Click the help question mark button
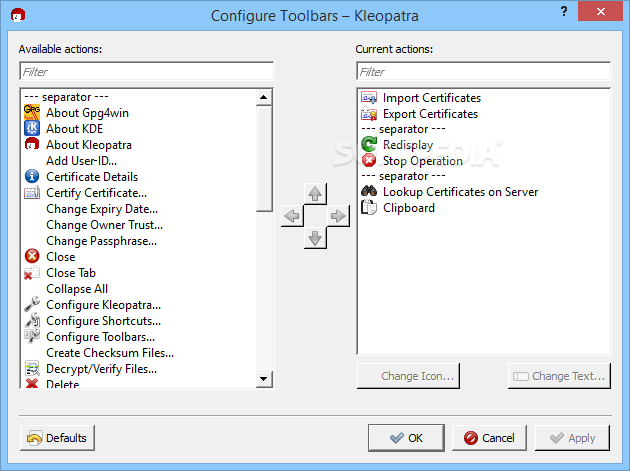The height and width of the screenshot is (471, 630). [564, 11]
